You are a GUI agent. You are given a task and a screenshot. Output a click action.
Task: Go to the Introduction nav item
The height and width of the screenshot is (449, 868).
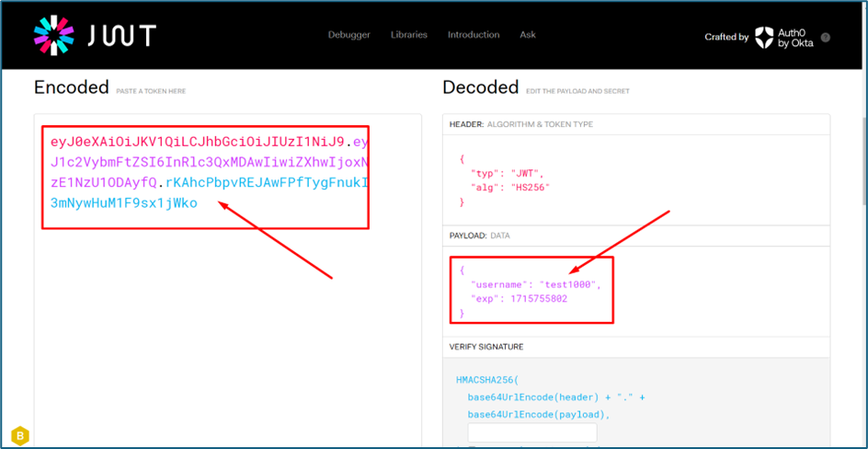[x=474, y=35]
